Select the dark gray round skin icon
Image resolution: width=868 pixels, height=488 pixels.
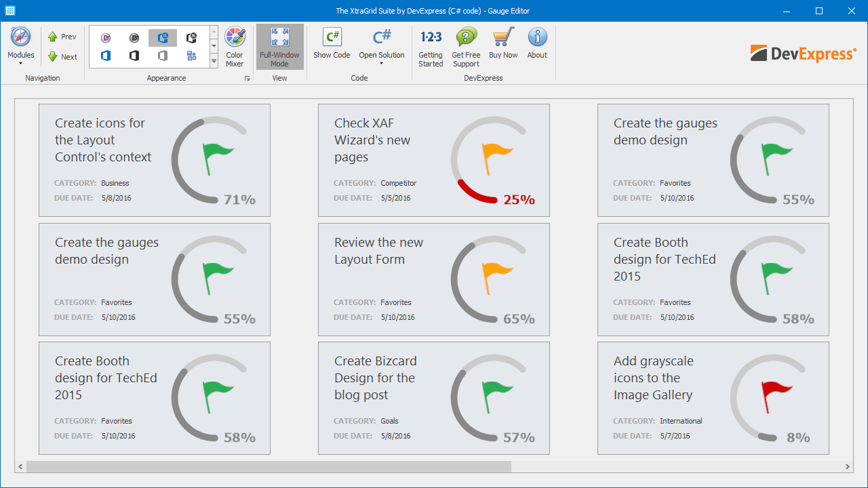tap(134, 38)
